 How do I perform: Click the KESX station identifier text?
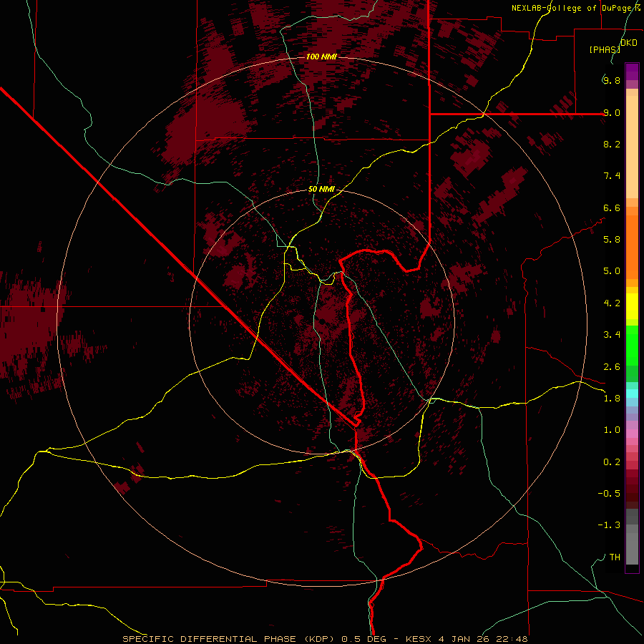418,639
